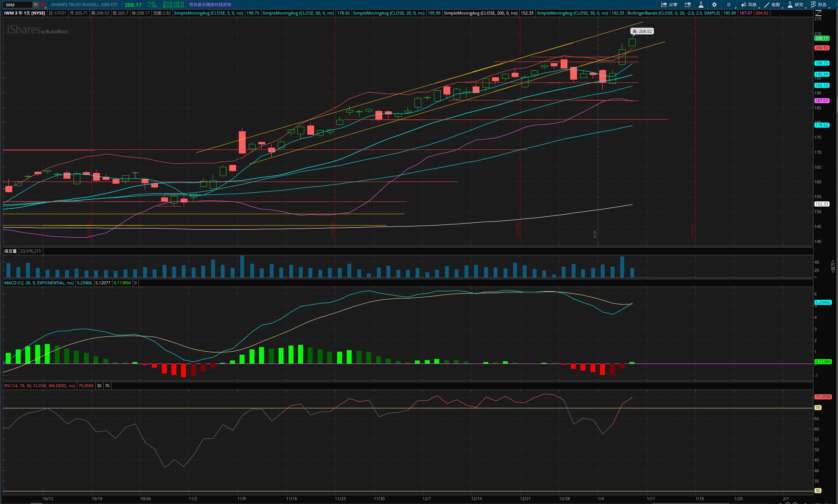Open the quick quote info window icon
This screenshot has height=504, width=838.
click(688, 5)
